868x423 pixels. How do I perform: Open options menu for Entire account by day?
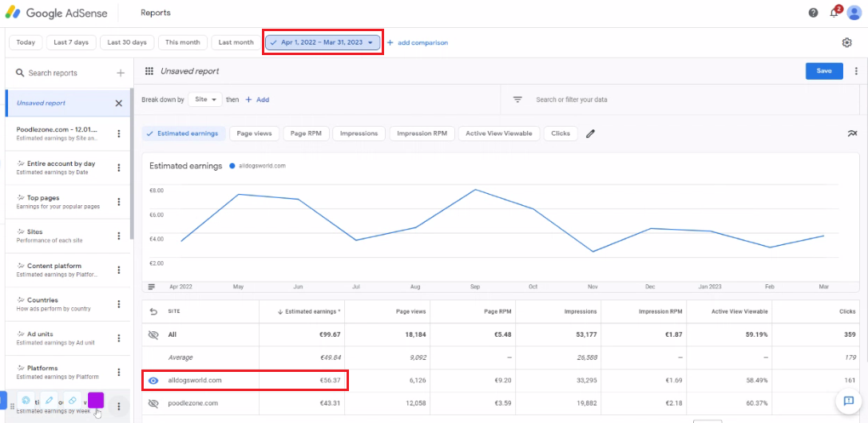(118, 168)
